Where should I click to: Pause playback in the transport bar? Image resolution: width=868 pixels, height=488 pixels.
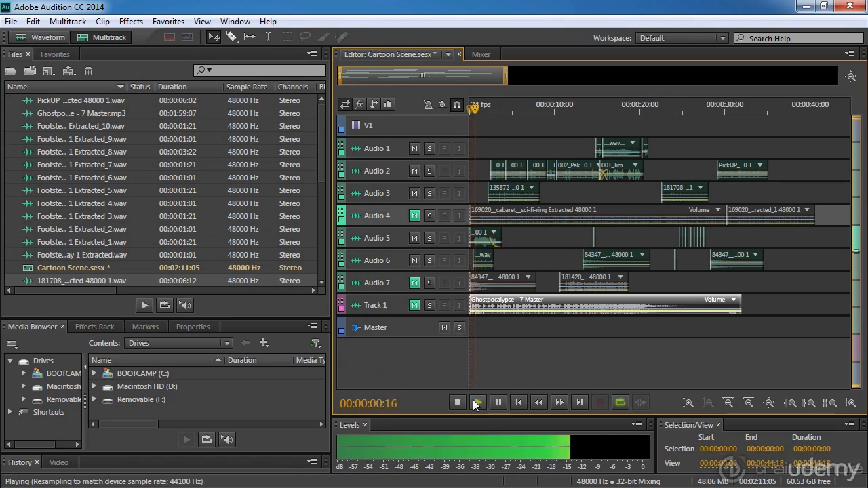pos(498,403)
